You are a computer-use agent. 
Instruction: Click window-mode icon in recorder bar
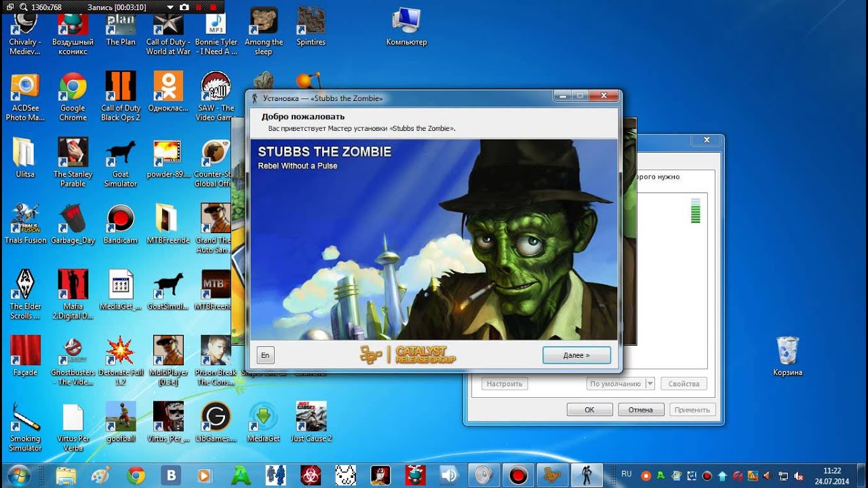point(9,7)
